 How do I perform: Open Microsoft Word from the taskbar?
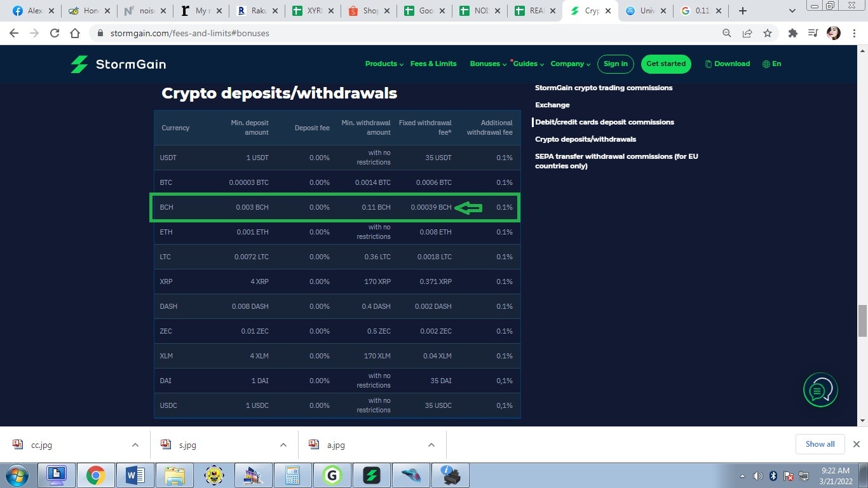click(135, 475)
